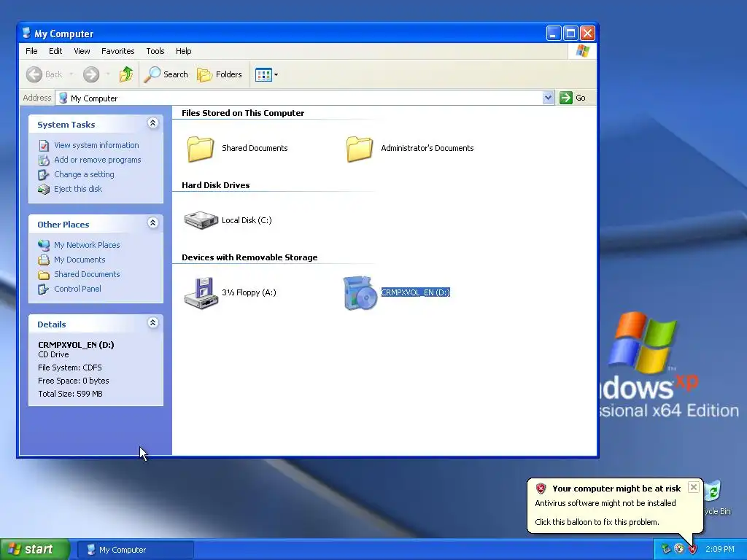
Task: Open the File menu
Action: [x=31, y=51]
